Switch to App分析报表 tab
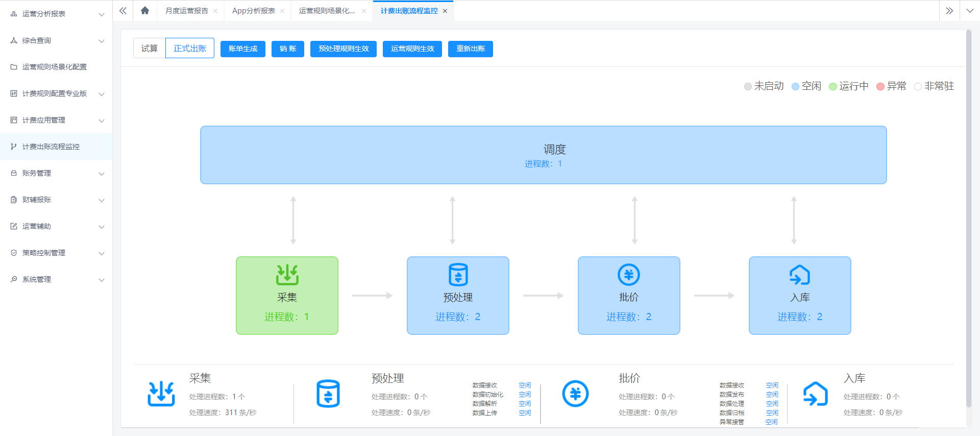Viewport: 980px width, 436px height. (x=254, y=11)
